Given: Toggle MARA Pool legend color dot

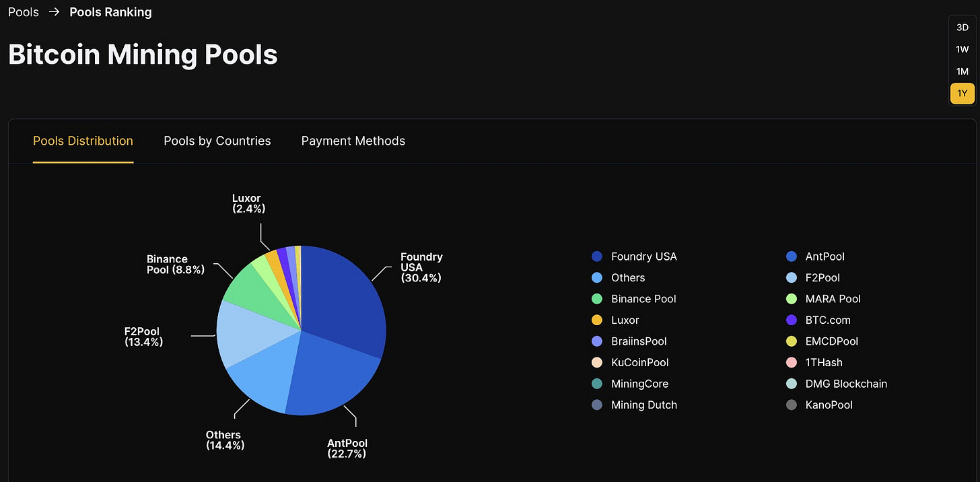Looking at the screenshot, I should click(x=792, y=299).
